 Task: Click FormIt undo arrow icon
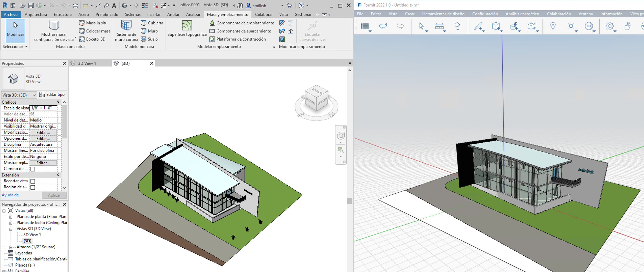coord(383,26)
